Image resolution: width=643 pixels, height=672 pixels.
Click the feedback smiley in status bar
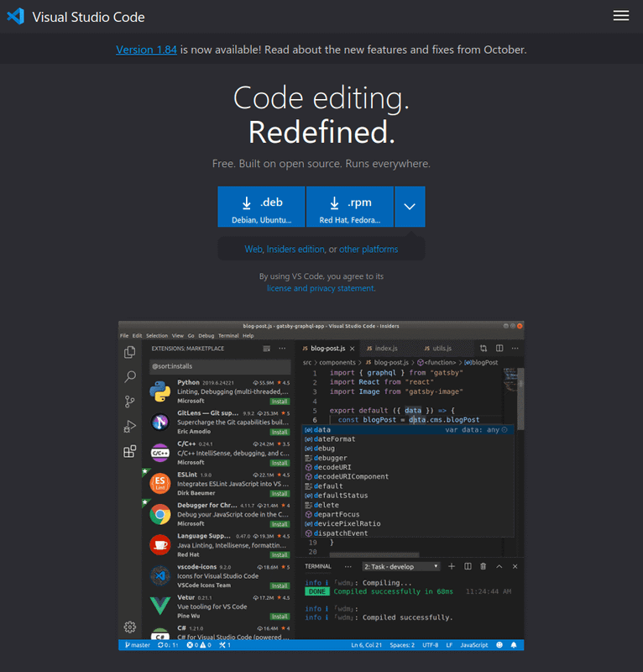point(499,645)
